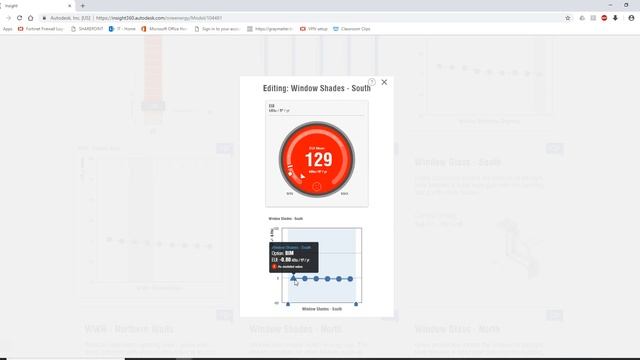Select the second data point on the Window Shades chart
Viewport: 640px width, 360px height.
click(305, 279)
